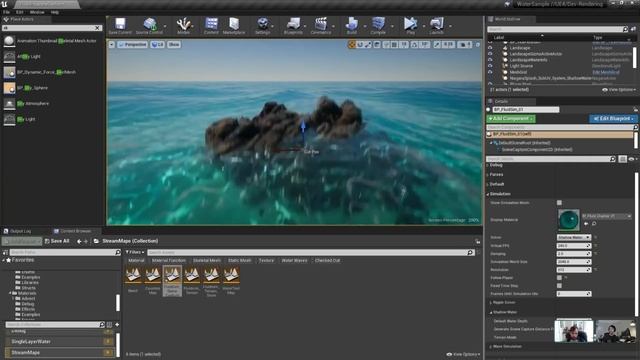Open the Filters dropdown in Content Browser
This screenshot has height=360, width=640.
coord(134,252)
